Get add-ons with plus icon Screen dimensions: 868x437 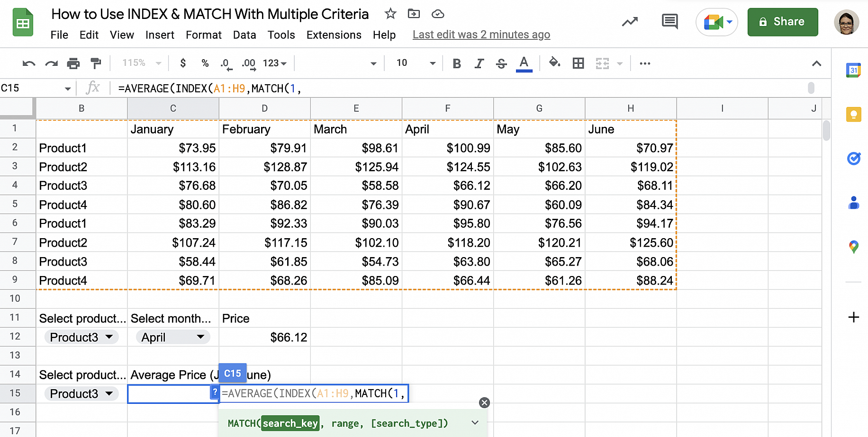(853, 317)
